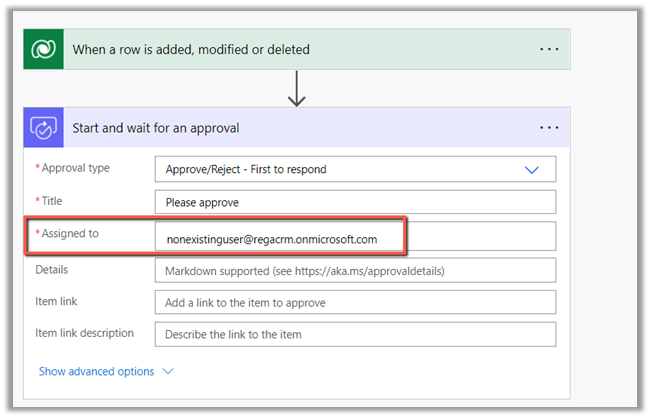
Task: Open the trigger card's ellipsis menu
Action: point(549,49)
